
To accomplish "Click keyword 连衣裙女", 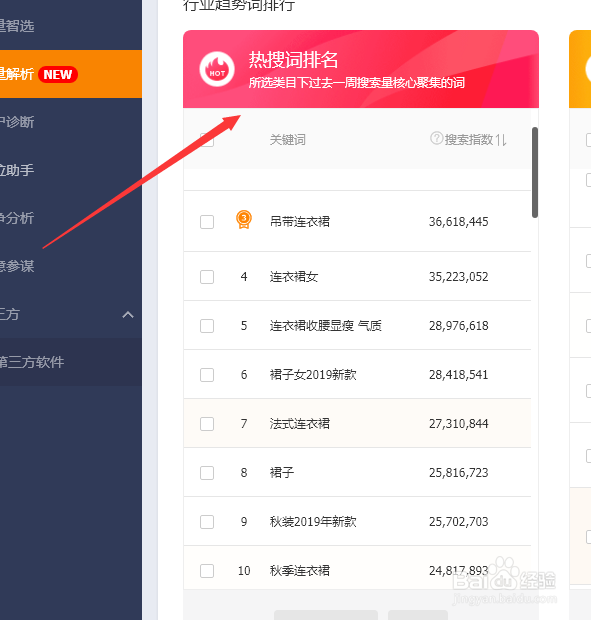I will click(x=294, y=277).
